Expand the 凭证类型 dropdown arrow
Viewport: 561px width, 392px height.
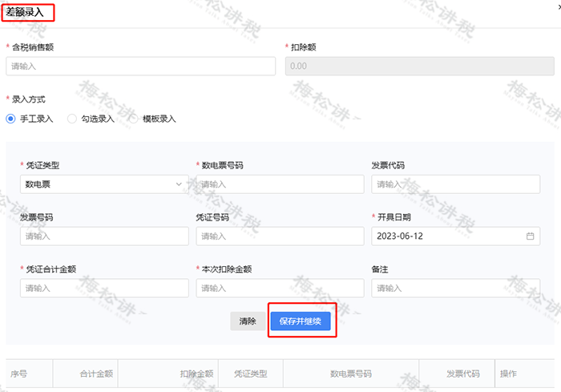(x=179, y=184)
